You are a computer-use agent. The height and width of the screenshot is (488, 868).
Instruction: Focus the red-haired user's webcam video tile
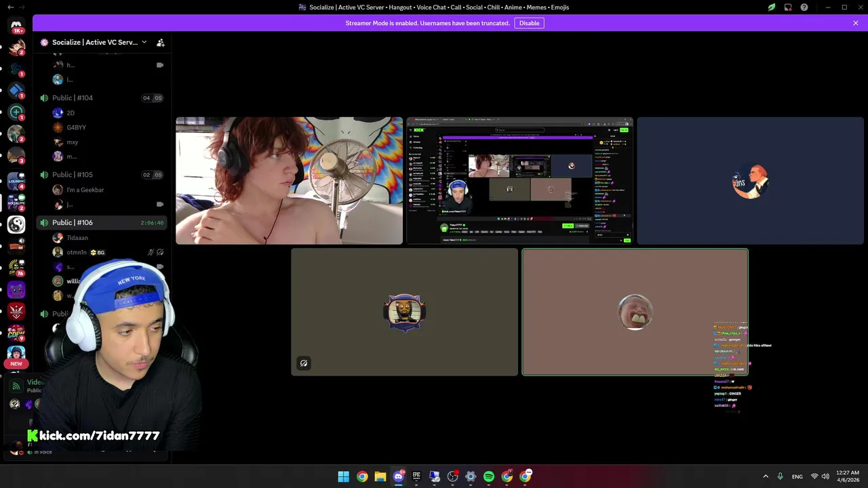[289, 180]
